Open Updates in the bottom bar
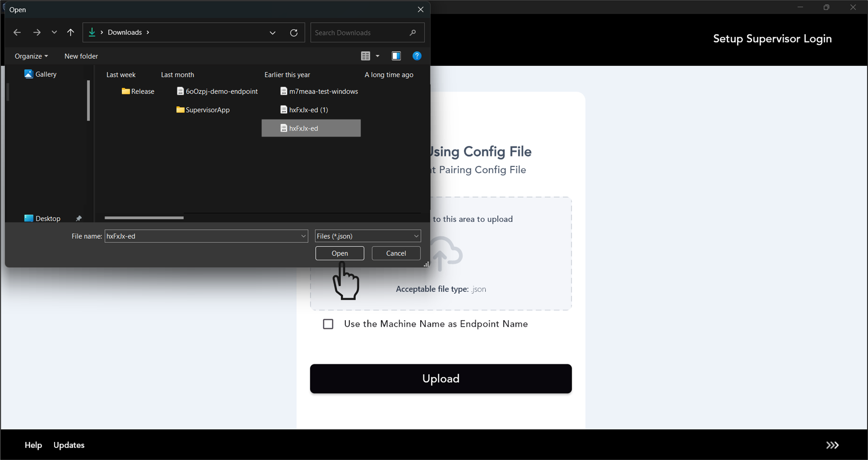Viewport: 868px width, 460px height. point(69,445)
